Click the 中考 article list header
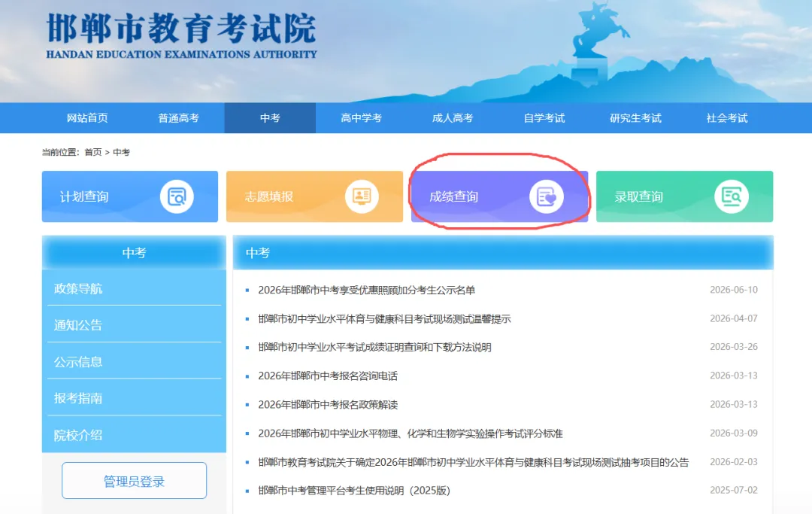812x514 pixels. coord(503,253)
